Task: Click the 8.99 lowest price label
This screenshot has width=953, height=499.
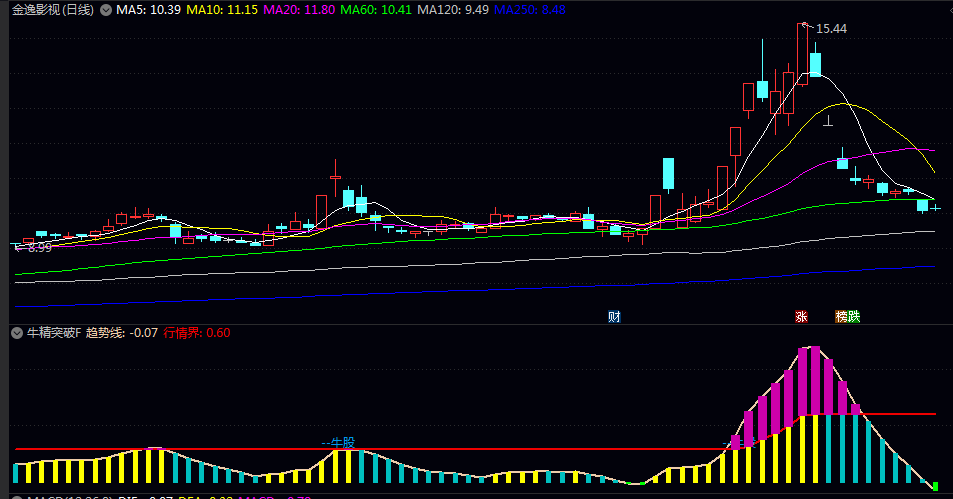Action: [37, 247]
